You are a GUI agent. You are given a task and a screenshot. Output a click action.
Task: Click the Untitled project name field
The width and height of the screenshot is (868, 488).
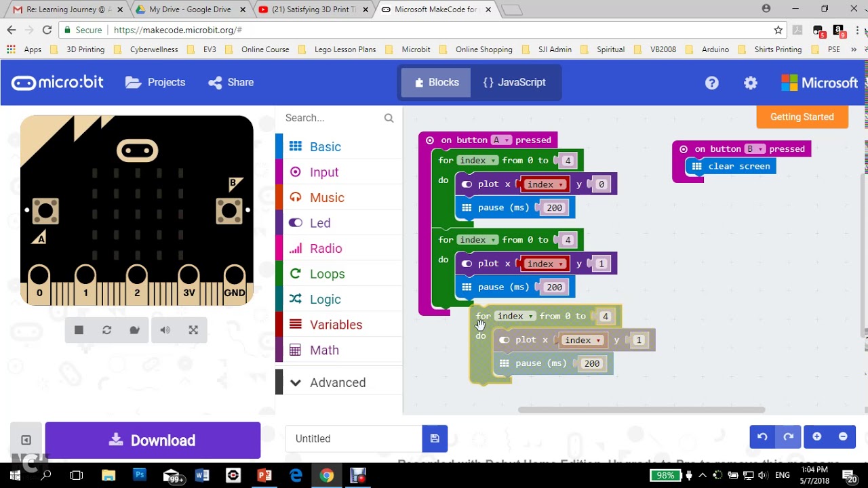(353, 439)
